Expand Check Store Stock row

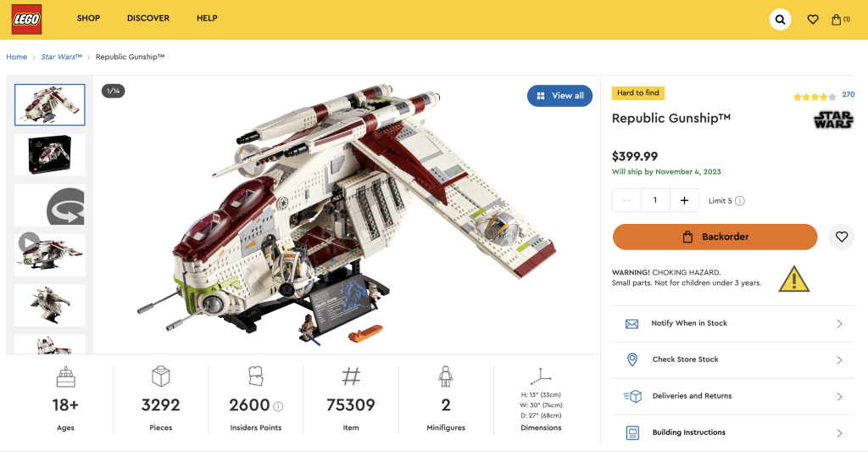tap(733, 360)
